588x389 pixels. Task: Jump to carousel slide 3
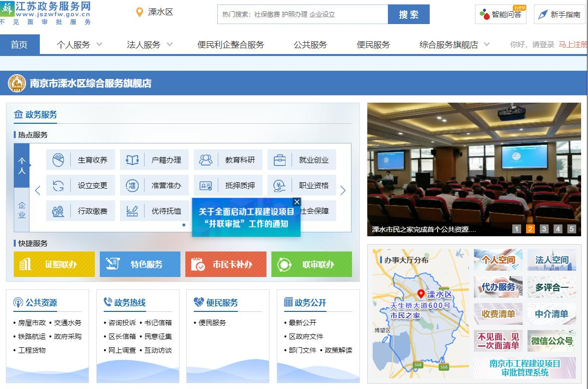coord(544,229)
